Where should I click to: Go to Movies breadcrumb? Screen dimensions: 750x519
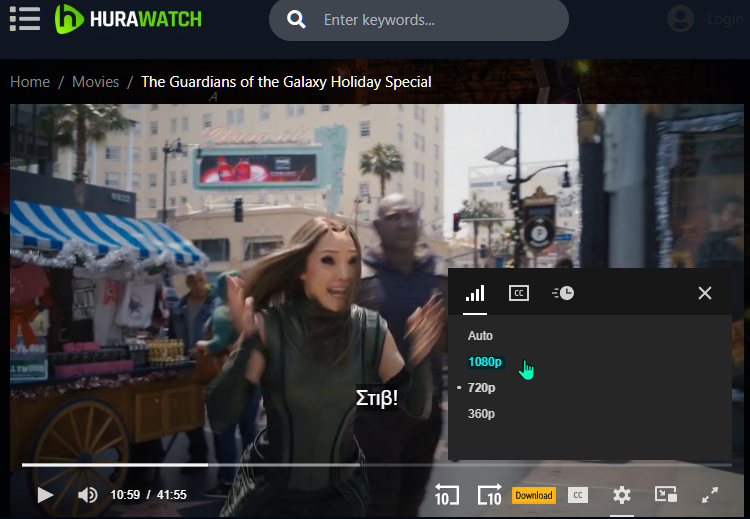[x=96, y=82]
